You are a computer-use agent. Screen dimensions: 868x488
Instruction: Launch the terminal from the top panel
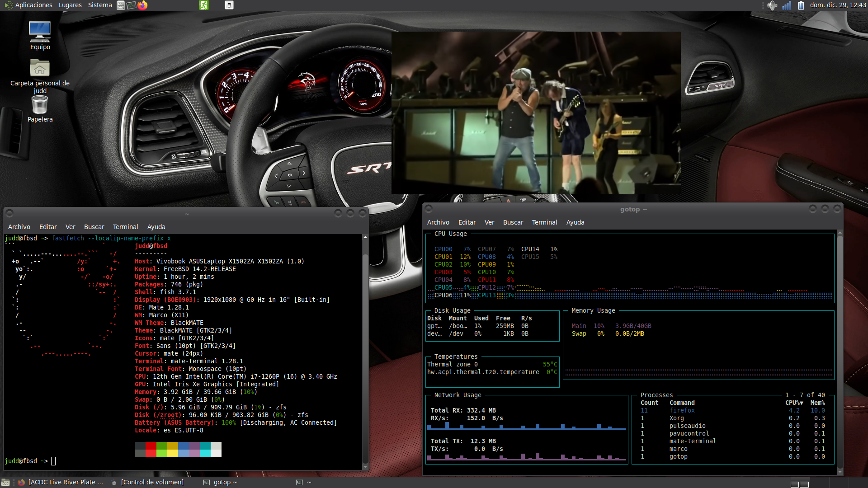coord(132,5)
